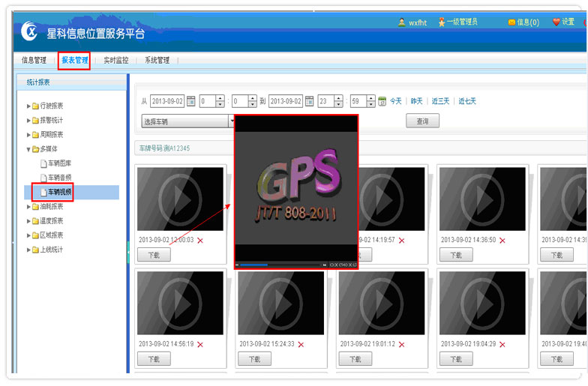Click the 设置 settings icon in header
This screenshot has width=588, height=386.
[x=556, y=22]
